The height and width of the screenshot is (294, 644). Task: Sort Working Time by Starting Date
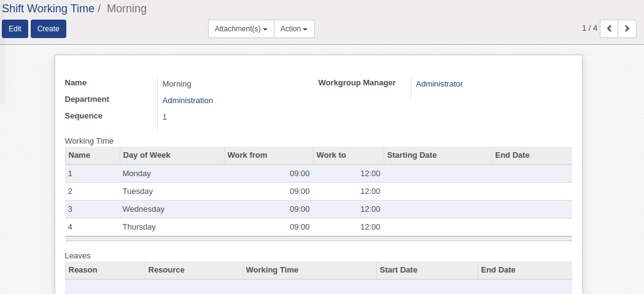tap(412, 155)
